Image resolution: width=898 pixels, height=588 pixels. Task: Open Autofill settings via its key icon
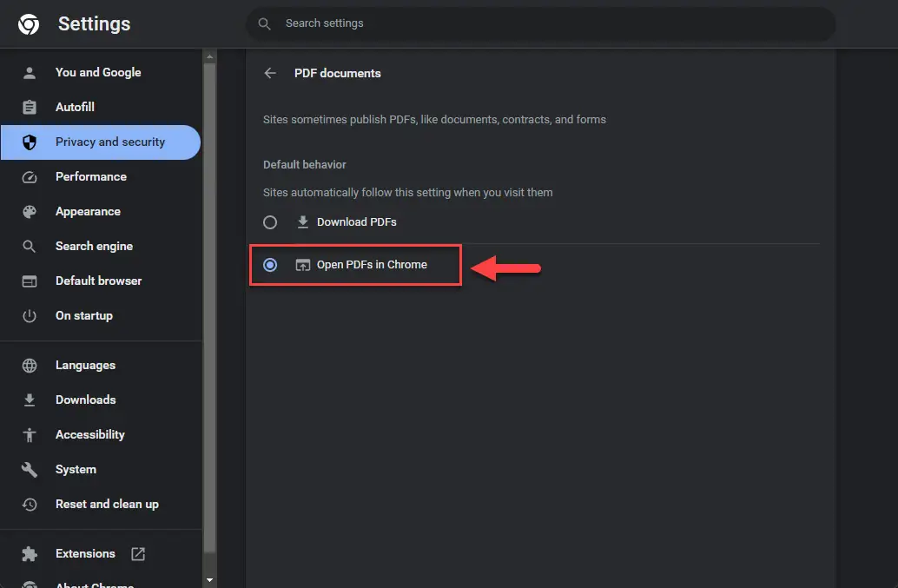(30, 107)
